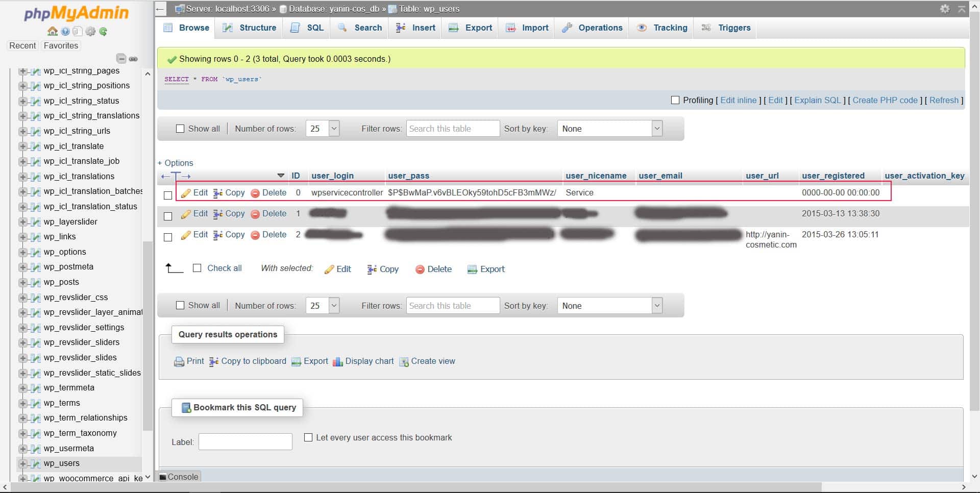Select checkbox for wpservicecontroller row

[x=168, y=195]
